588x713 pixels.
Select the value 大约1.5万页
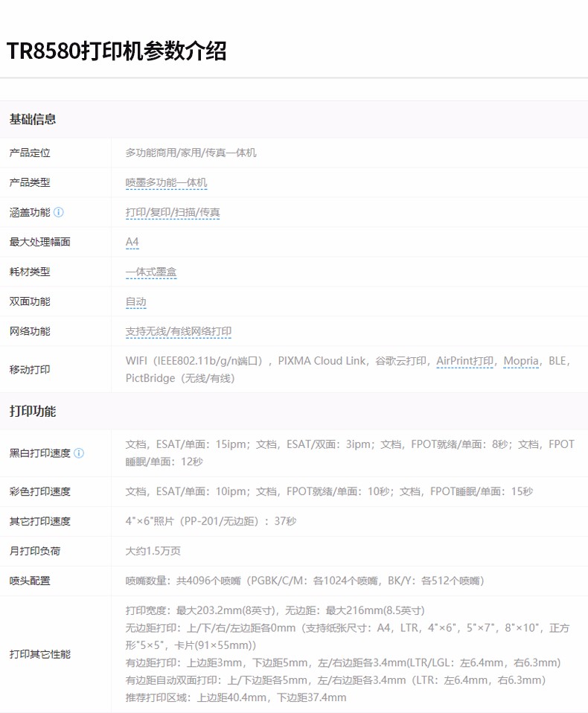(x=153, y=551)
